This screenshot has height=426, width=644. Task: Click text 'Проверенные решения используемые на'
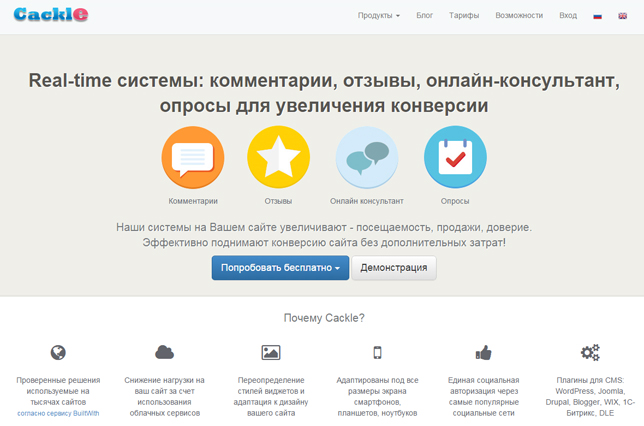coord(58,386)
